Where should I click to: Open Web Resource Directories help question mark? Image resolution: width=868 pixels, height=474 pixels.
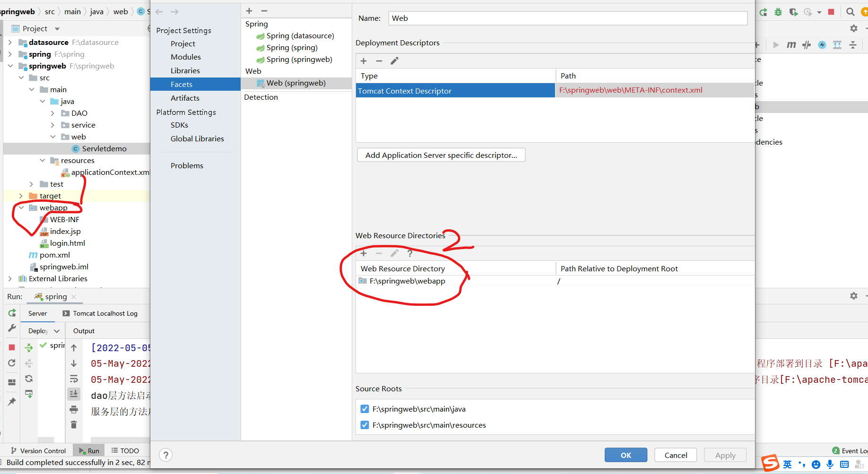coord(410,254)
